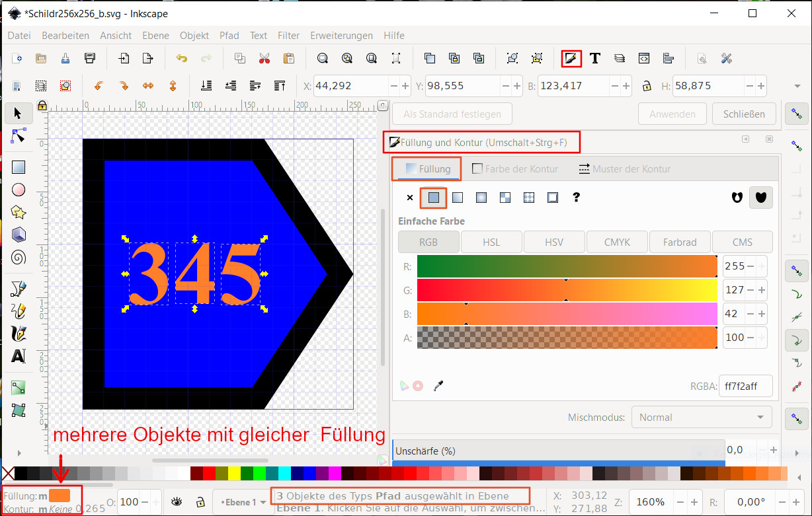Open the Mischmodus dropdown
The height and width of the screenshot is (516, 812).
pyautogui.click(x=701, y=418)
